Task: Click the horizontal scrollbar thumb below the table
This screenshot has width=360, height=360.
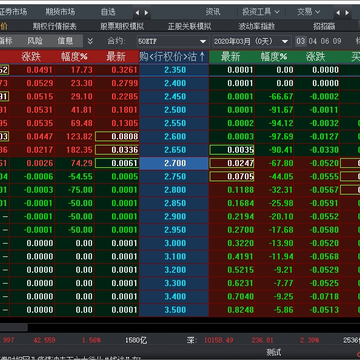Action: click(14, 327)
